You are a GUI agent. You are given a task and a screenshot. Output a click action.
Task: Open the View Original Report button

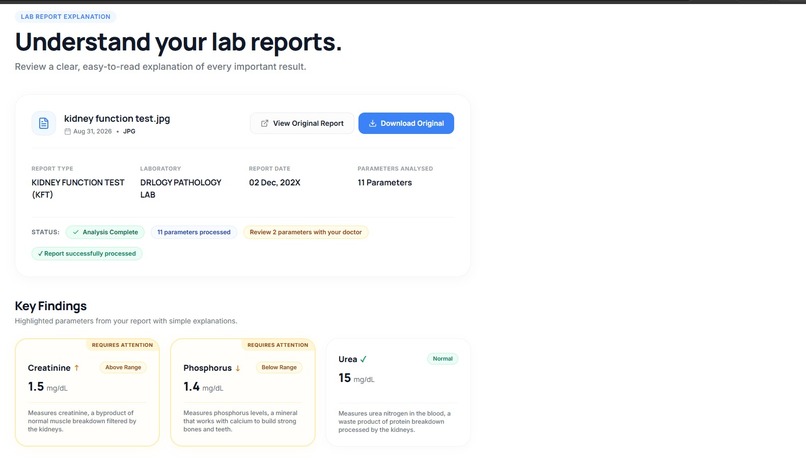302,123
